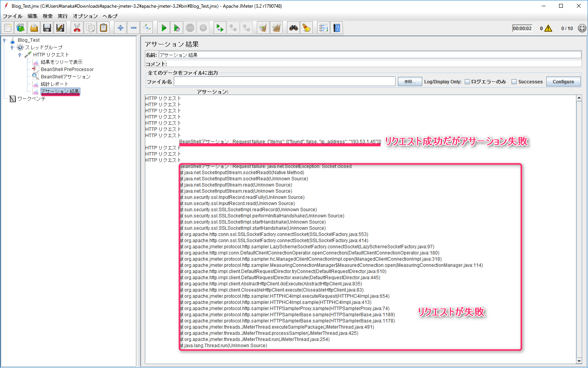Image resolution: width=588 pixels, height=368 pixels.
Task: Collapse the HTTP リクエスト tree node handle
Action: [x=20, y=55]
